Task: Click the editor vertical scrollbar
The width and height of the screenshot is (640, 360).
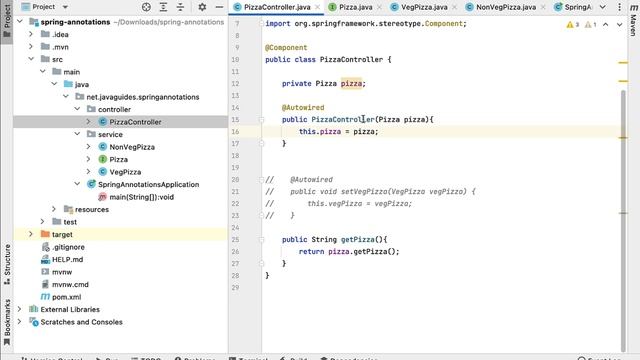Action: (x=623, y=220)
